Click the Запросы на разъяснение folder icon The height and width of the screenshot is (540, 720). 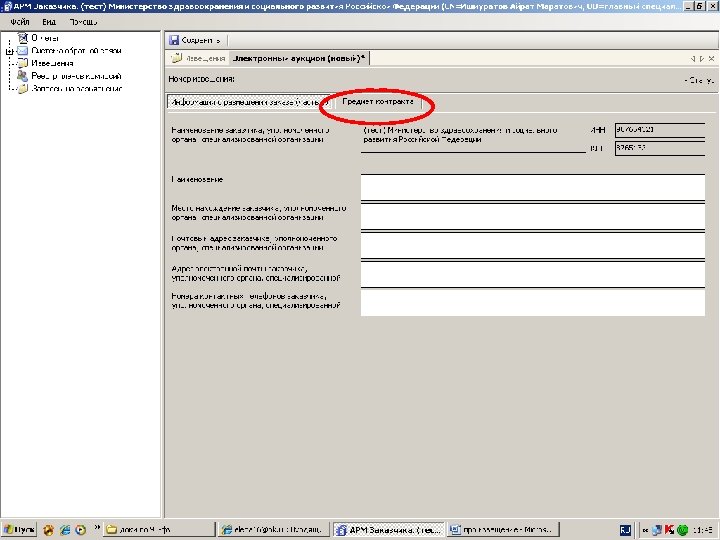(22, 89)
